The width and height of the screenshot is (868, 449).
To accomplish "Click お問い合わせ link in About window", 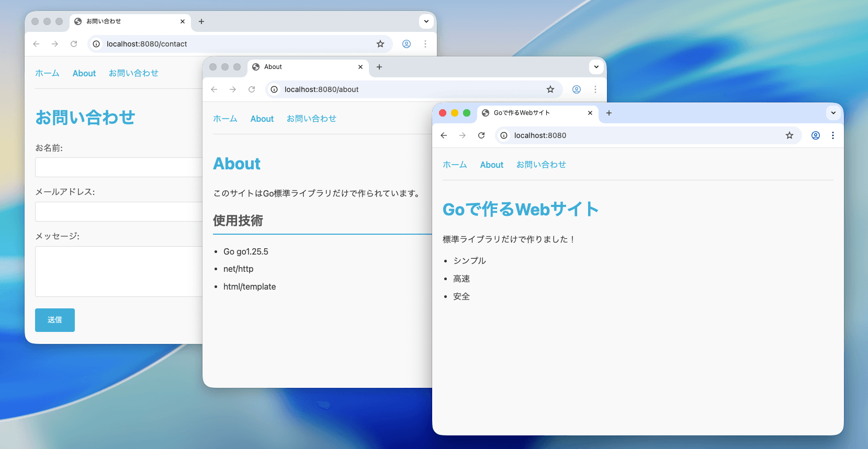I will click(x=311, y=119).
